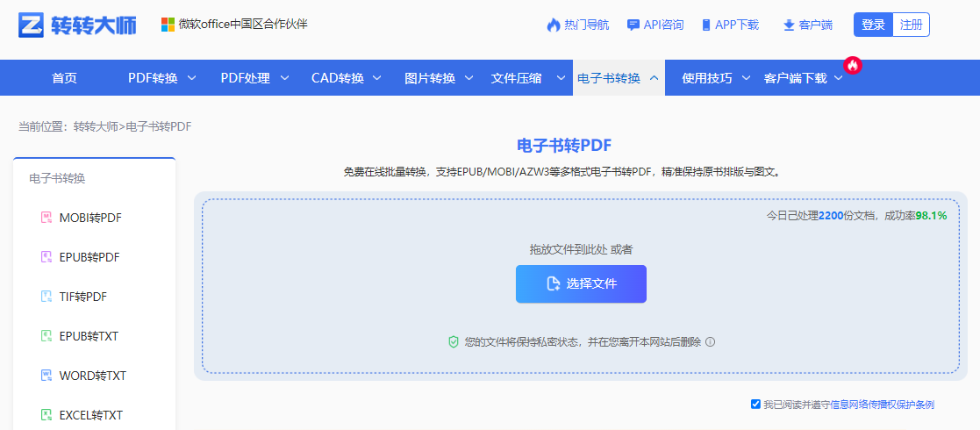This screenshot has width=980, height=430.
Task: Click the Microsoft Office partner logo
Action: (168, 25)
